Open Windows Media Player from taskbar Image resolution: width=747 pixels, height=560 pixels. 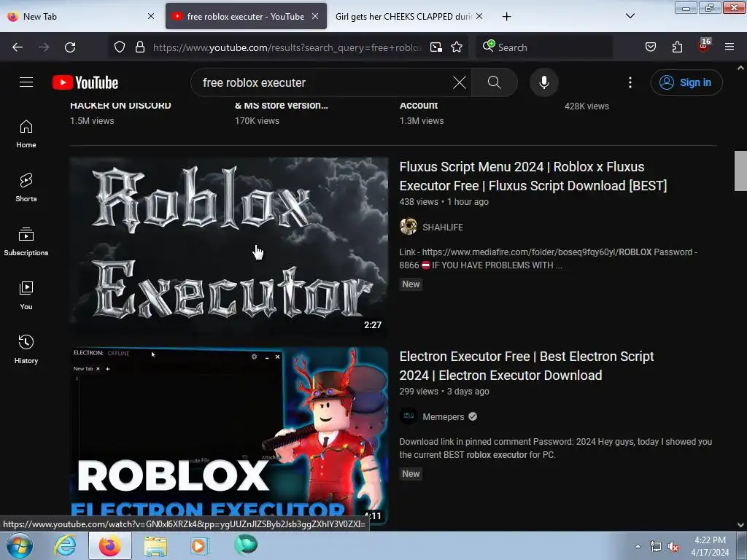(199, 545)
